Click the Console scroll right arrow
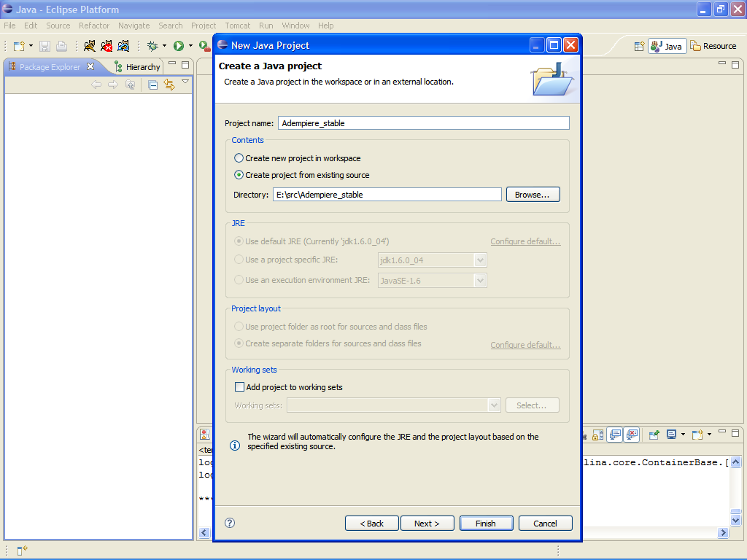Viewport: 747px width, 560px height. (x=723, y=533)
